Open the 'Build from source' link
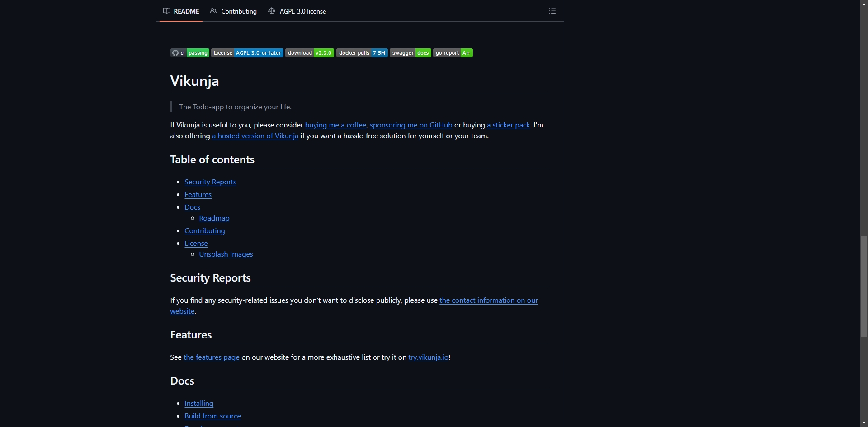The image size is (868, 427). (212, 416)
